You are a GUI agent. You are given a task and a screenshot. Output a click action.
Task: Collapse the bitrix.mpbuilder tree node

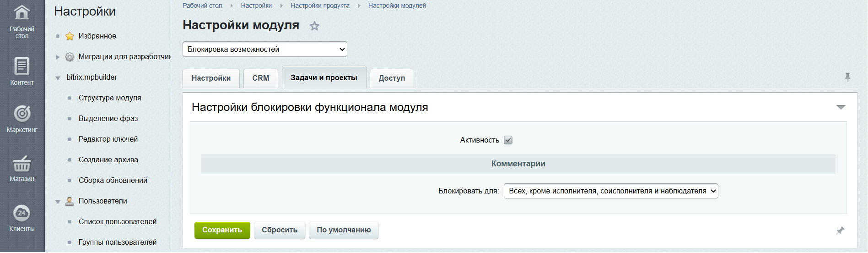[58, 78]
